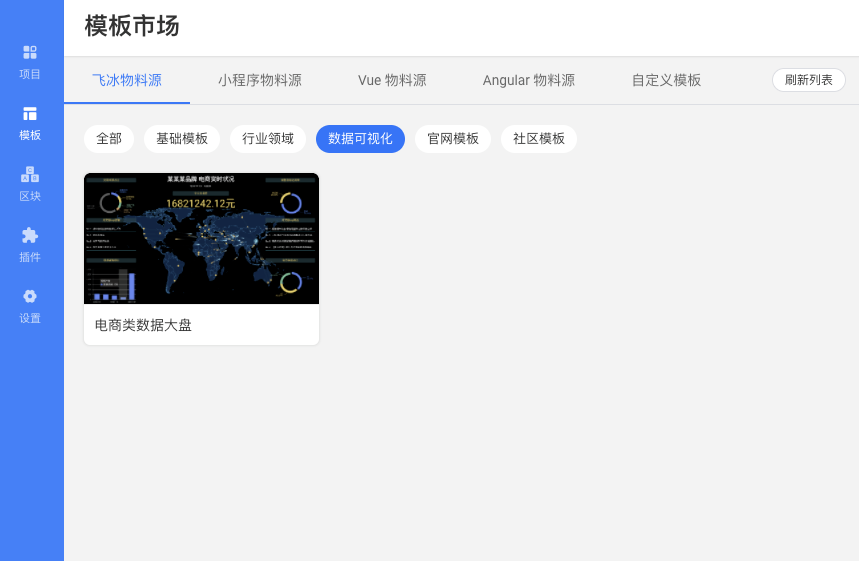
Task: Filter templates by 行业领域
Action: [268, 139]
